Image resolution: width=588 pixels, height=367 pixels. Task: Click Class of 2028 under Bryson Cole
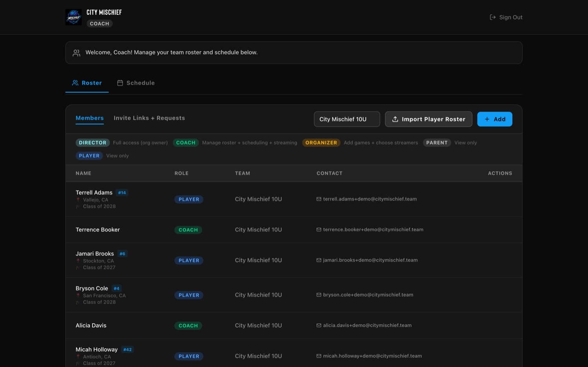click(x=99, y=302)
